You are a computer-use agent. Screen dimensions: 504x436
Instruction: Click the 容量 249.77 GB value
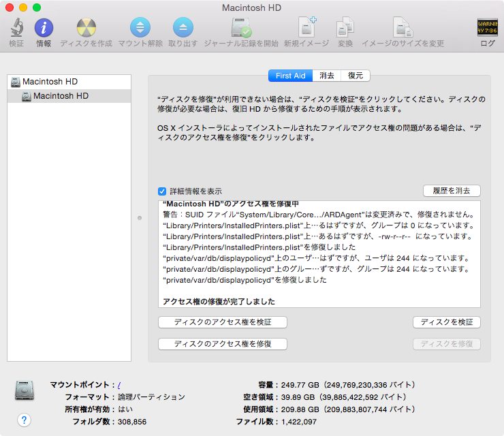click(348, 385)
